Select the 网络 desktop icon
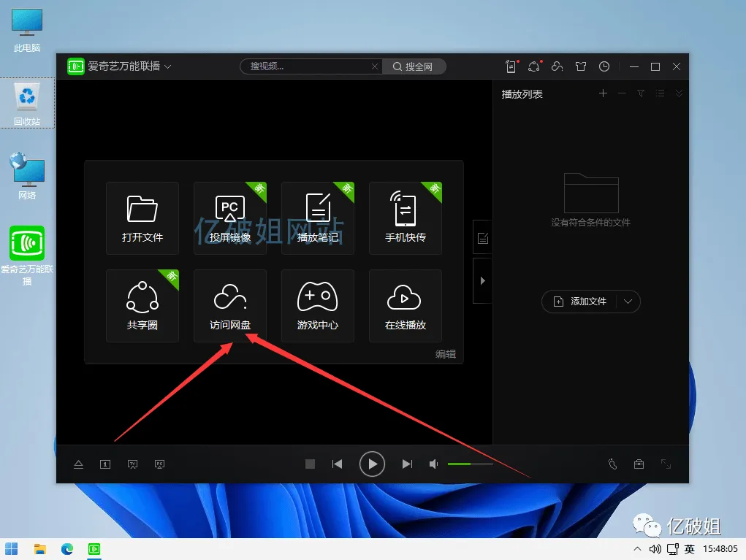This screenshot has width=746, height=560. click(27, 176)
